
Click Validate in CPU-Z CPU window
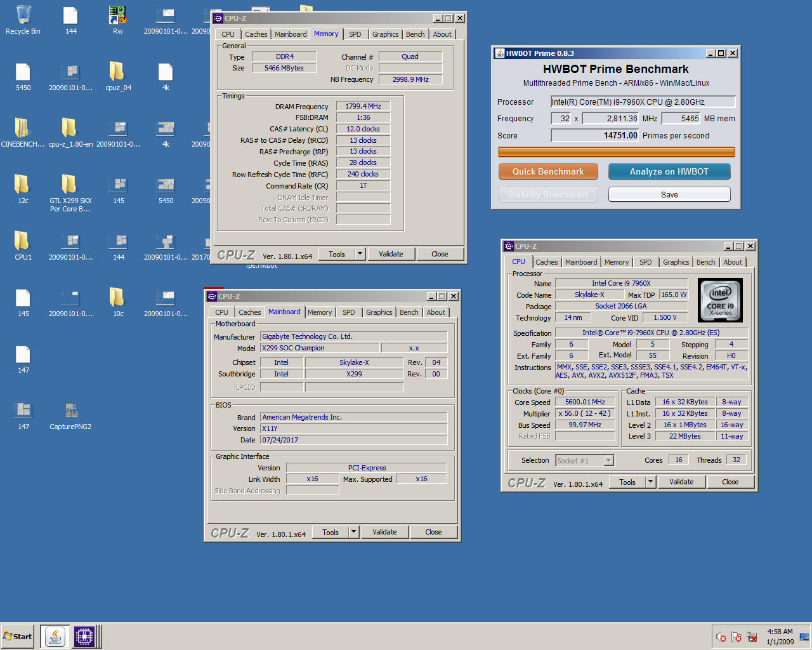click(x=681, y=482)
